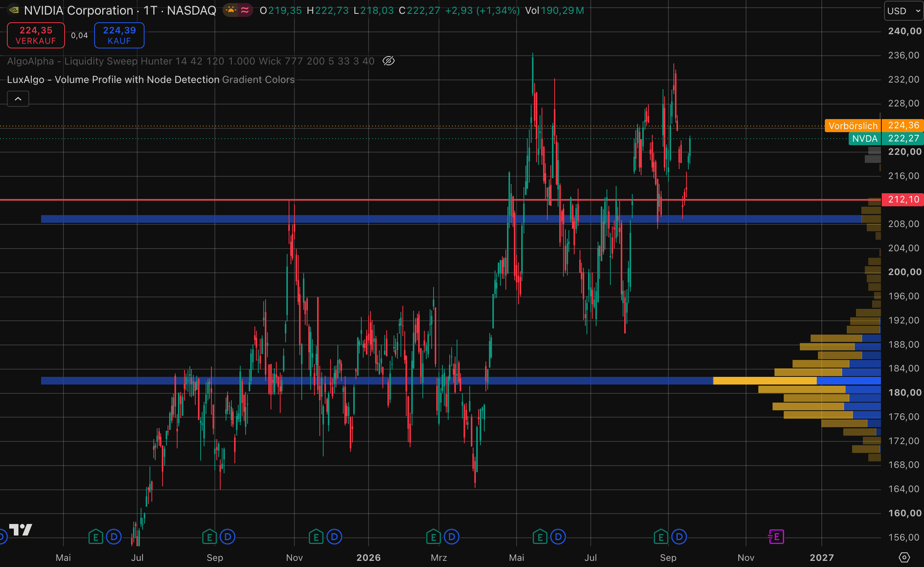This screenshot has height=567, width=924.
Task: Click the high price value 222,73
Action: coord(332,10)
